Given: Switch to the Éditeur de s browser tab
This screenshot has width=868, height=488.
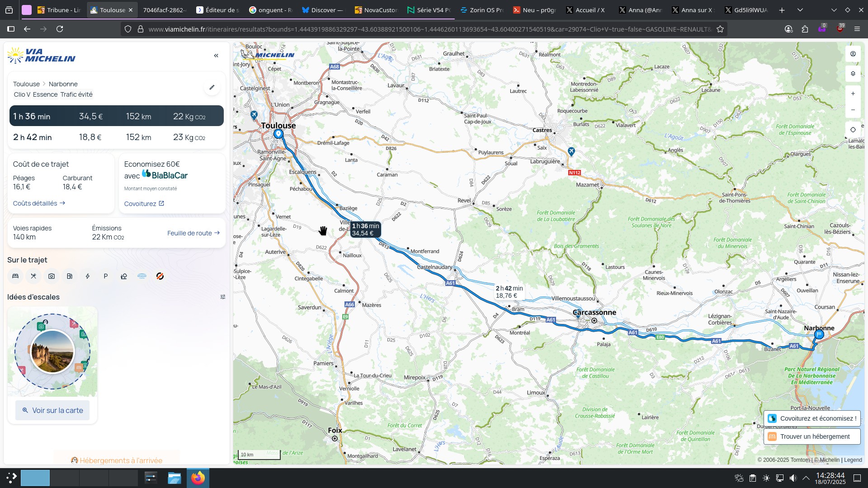Looking at the screenshot, I should pos(217,10).
